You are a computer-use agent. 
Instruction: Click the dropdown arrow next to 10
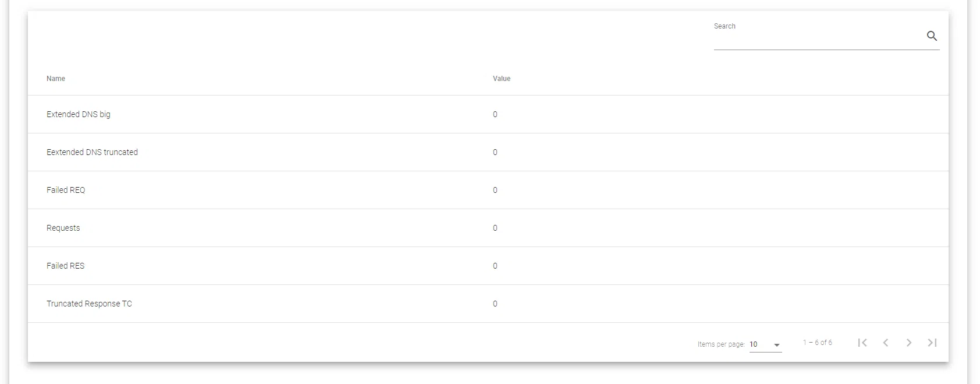(x=776, y=345)
